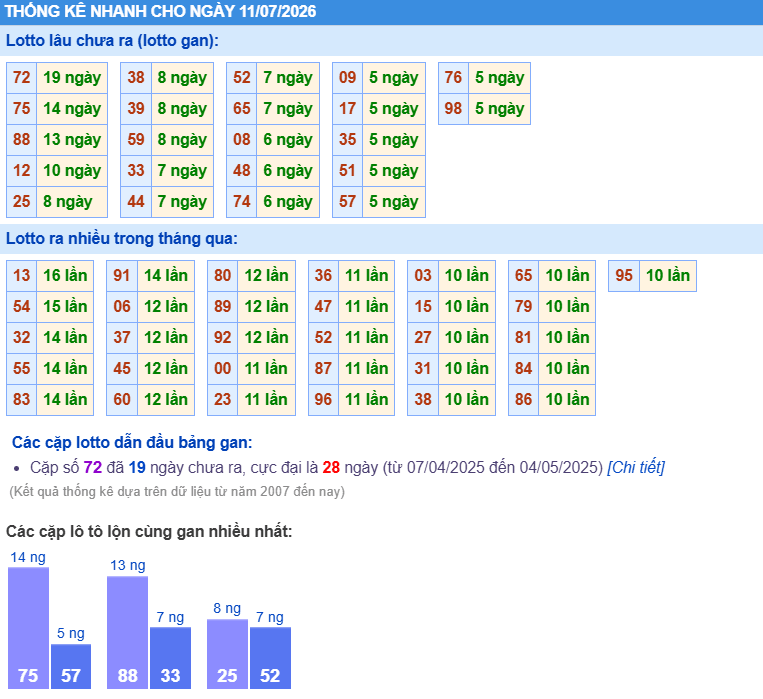Click the 14 ngày cell beside 75
Image resolution: width=763 pixels, height=699 pixels.
tap(72, 109)
